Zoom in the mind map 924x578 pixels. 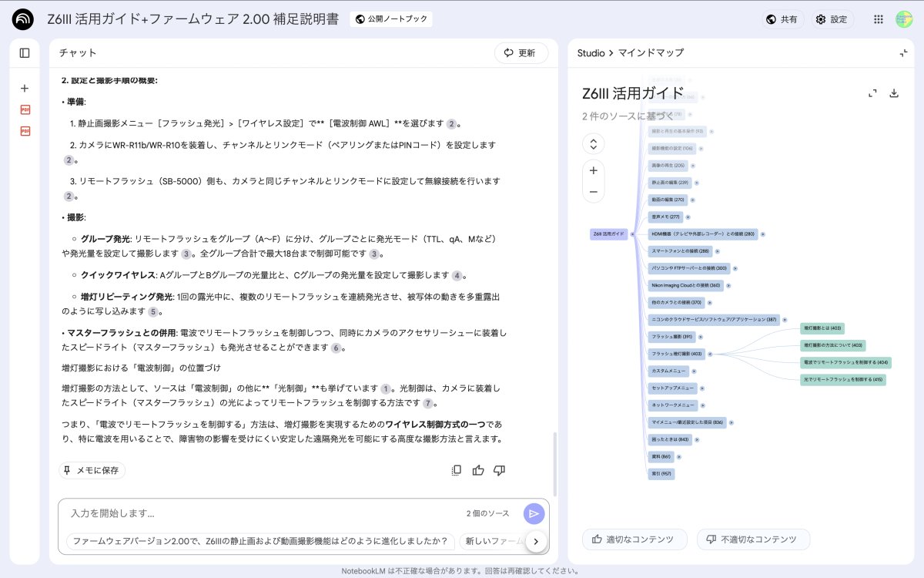tap(593, 170)
